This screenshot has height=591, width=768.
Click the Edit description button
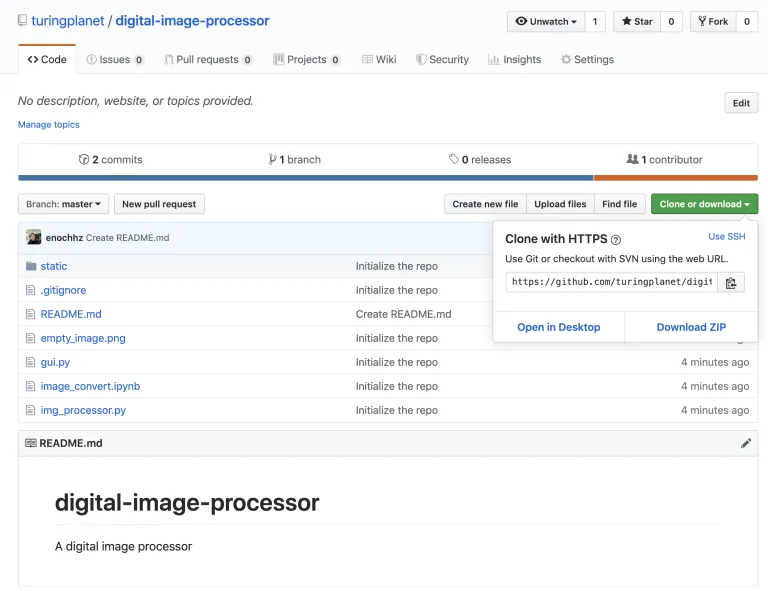[x=741, y=103]
